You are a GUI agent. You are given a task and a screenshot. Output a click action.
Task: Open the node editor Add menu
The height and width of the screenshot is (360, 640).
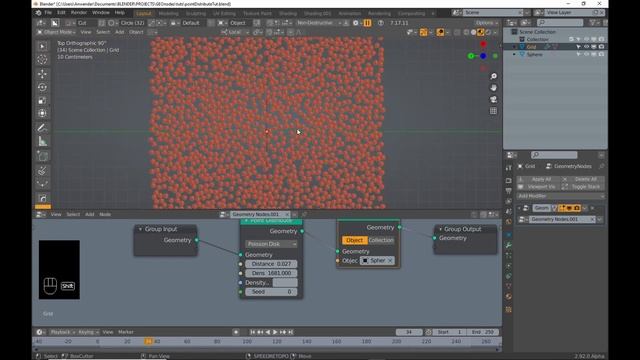click(x=90, y=214)
